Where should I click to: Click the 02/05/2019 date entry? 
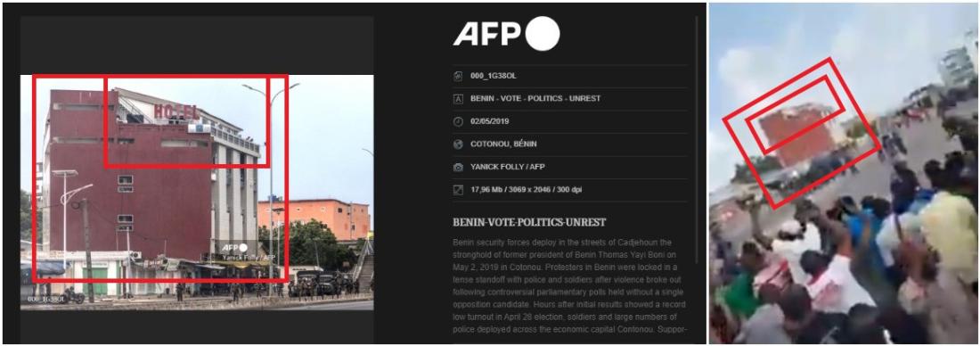490,121
